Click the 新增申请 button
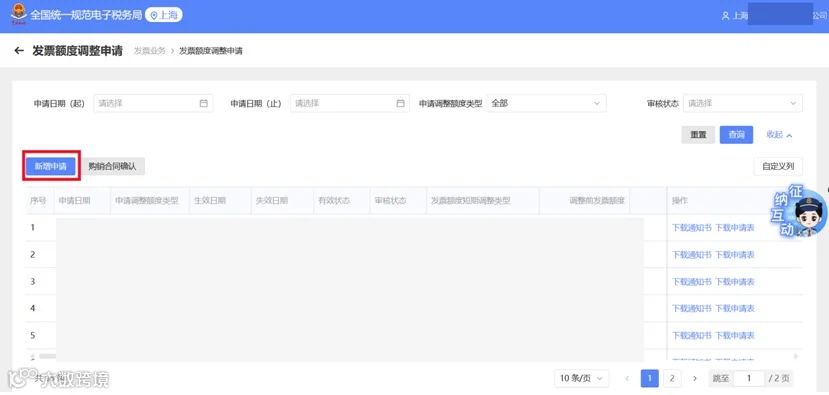829x395 pixels. click(x=51, y=166)
